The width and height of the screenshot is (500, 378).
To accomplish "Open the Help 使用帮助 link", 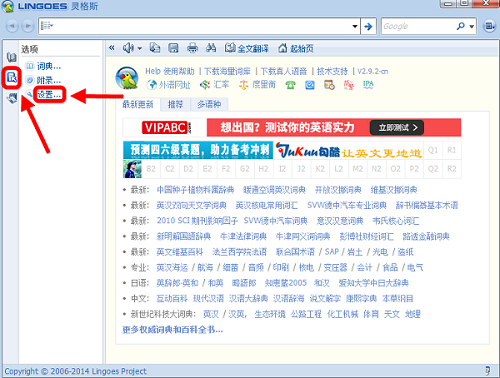I will click(x=170, y=71).
